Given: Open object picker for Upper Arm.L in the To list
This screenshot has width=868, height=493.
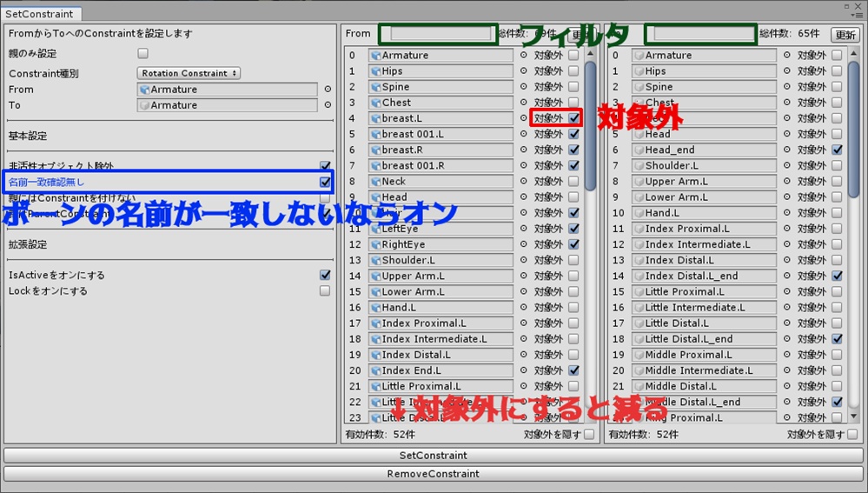Looking at the screenshot, I should (x=786, y=181).
